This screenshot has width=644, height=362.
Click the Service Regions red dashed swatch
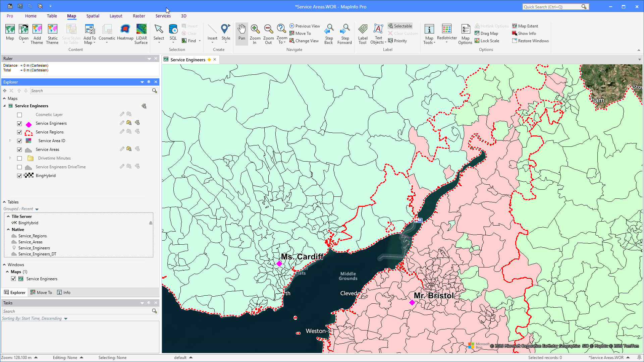[x=29, y=133]
